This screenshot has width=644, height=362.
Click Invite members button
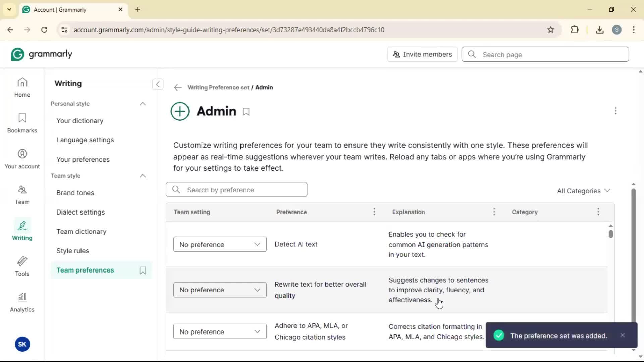point(422,54)
